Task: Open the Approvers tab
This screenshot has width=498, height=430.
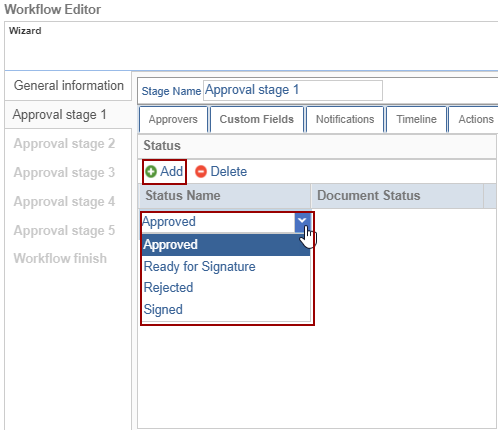Action: (x=173, y=119)
